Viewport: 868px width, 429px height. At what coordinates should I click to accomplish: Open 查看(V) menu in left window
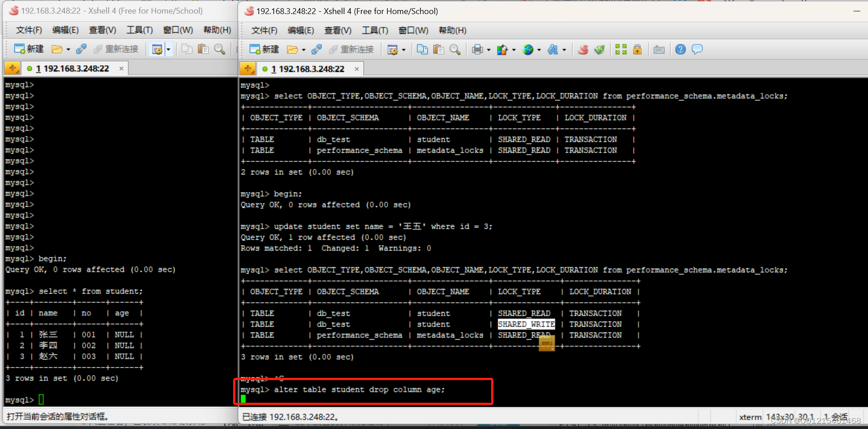pos(102,30)
